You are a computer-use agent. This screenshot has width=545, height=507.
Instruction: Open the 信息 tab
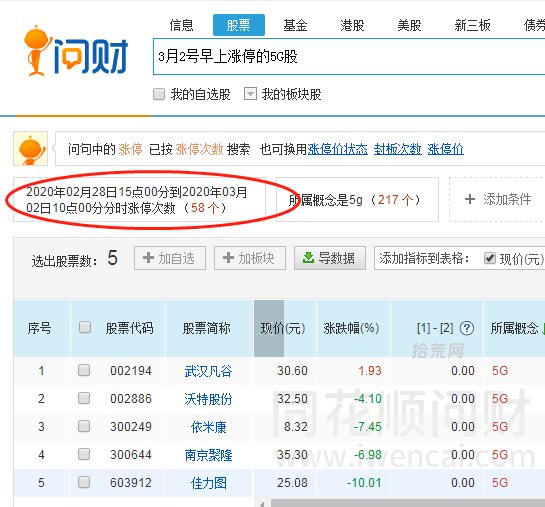click(181, 25)
